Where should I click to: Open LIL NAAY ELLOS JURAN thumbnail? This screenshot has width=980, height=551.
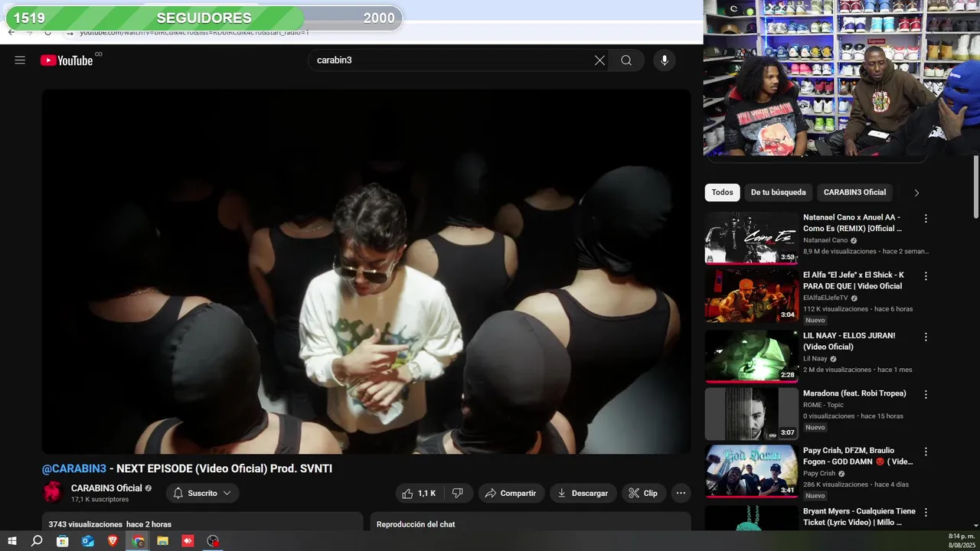click(751, 356)
